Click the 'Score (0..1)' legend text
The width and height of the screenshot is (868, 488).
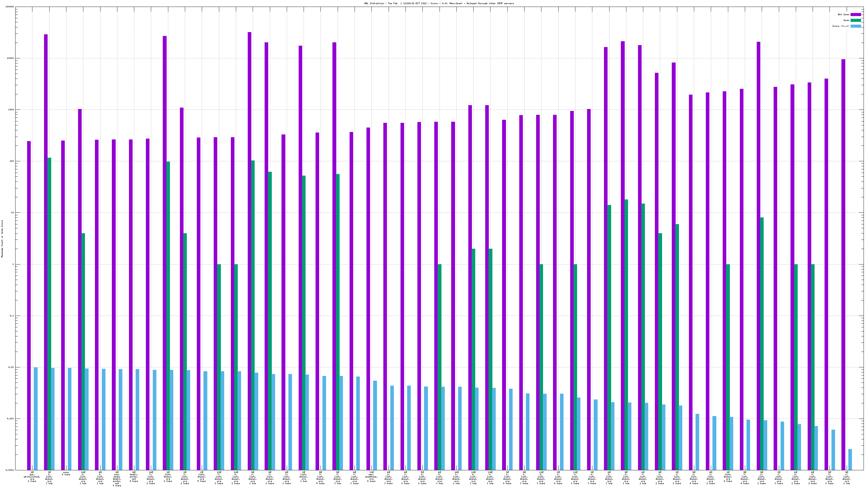(x=840, y=26)
